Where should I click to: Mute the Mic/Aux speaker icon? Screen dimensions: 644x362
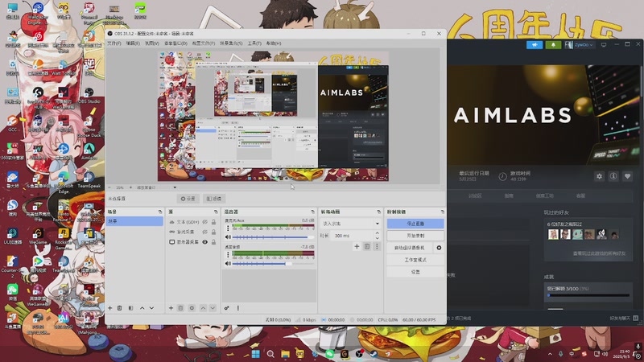(x=228, y=237)
